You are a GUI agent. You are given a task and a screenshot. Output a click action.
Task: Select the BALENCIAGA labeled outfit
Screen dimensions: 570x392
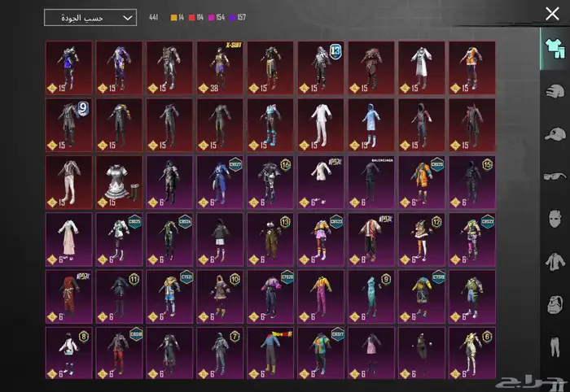pos(372,182)
